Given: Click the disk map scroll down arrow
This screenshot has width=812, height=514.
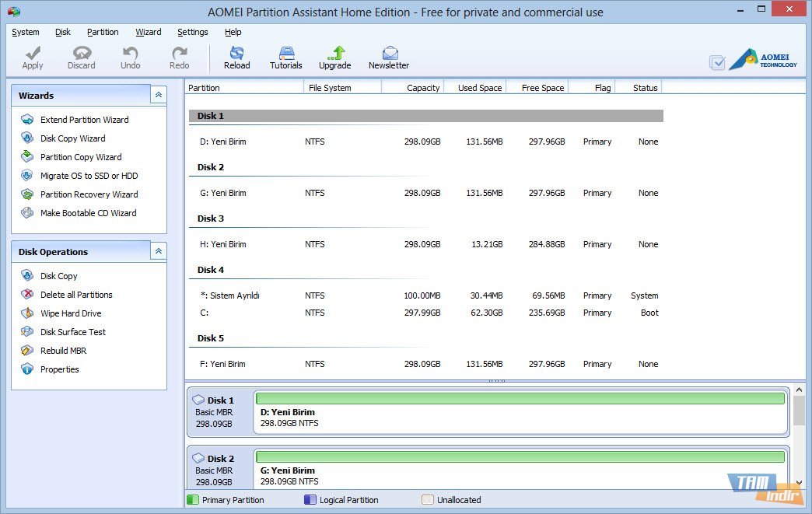Looking at the screenshot, I should 799,483.
